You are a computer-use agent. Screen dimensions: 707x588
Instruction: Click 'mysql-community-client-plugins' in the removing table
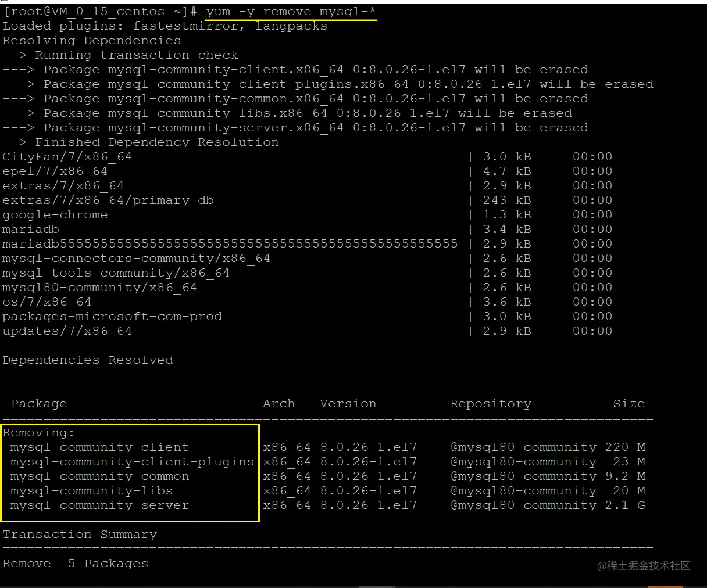point(132,462)
